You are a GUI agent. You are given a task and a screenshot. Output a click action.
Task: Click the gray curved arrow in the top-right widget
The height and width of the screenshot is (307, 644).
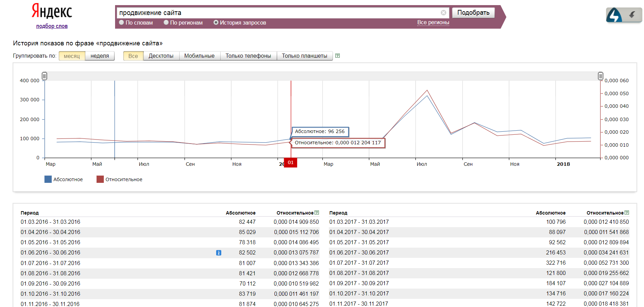pos(632,15)
